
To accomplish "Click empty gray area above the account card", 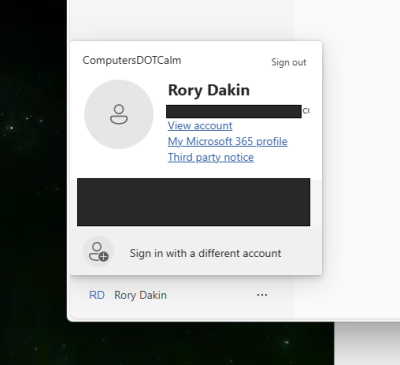I will click(x=180, y=20).
